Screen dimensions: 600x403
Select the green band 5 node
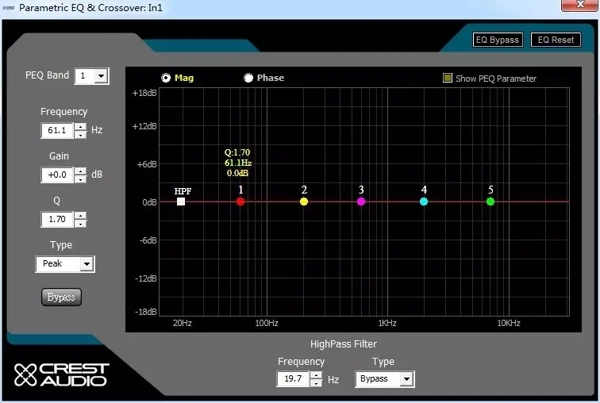coord(490,201)
